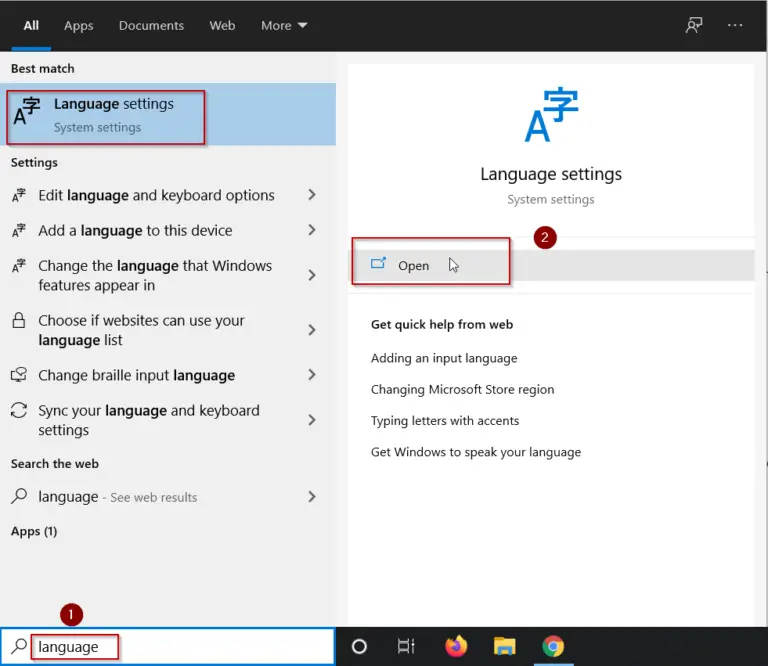Expand arrow next to Add a language to this device
Image resolution: width=768 pixels, height=666 pixels.
pyautogui.click(x=312, y=230)
